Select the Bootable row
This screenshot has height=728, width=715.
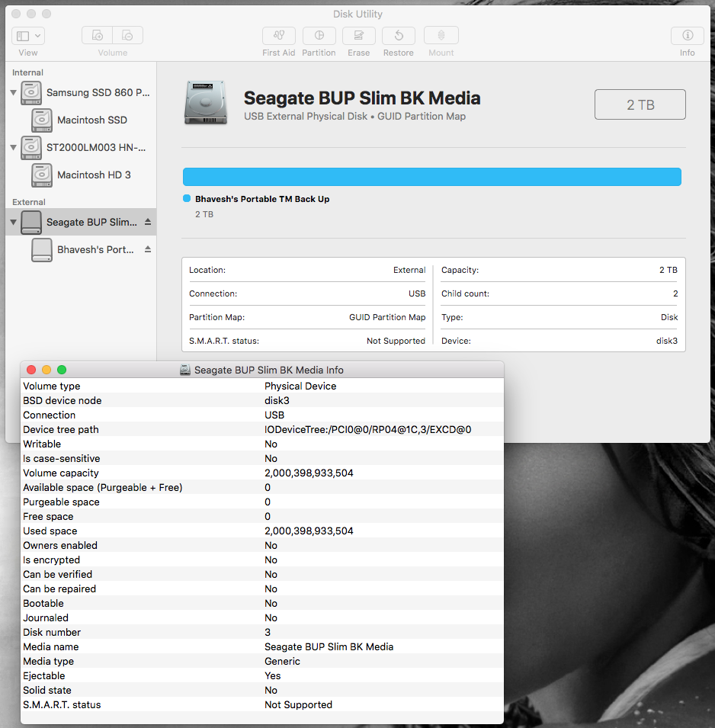(262, 603)
